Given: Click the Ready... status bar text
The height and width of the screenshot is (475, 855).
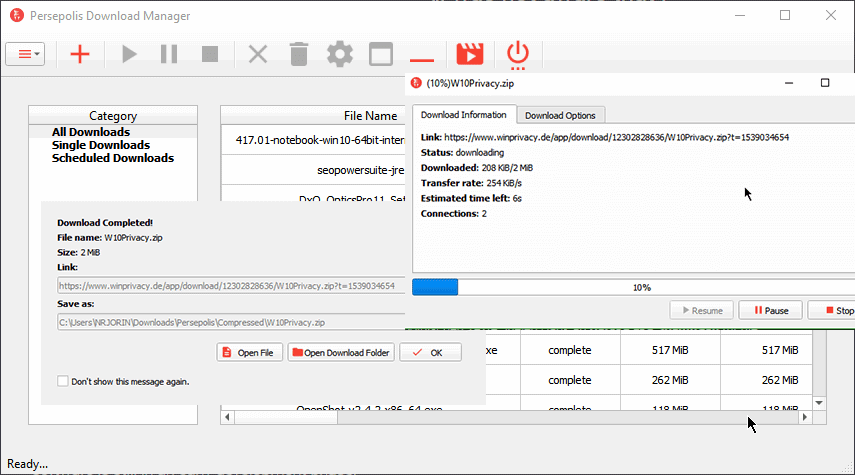Looking at the screenshot, I should [x=27, y=464].
